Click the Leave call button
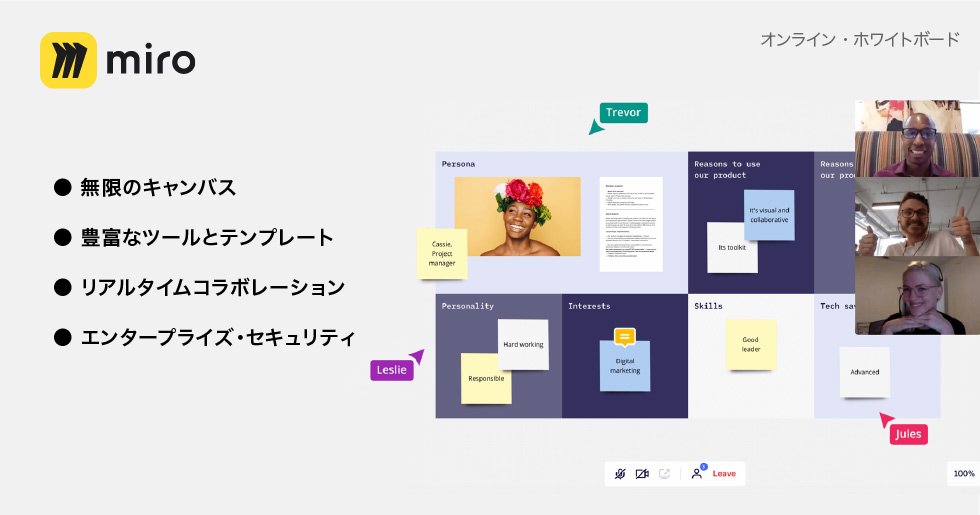The image size is (980, 515). point(724,474)
